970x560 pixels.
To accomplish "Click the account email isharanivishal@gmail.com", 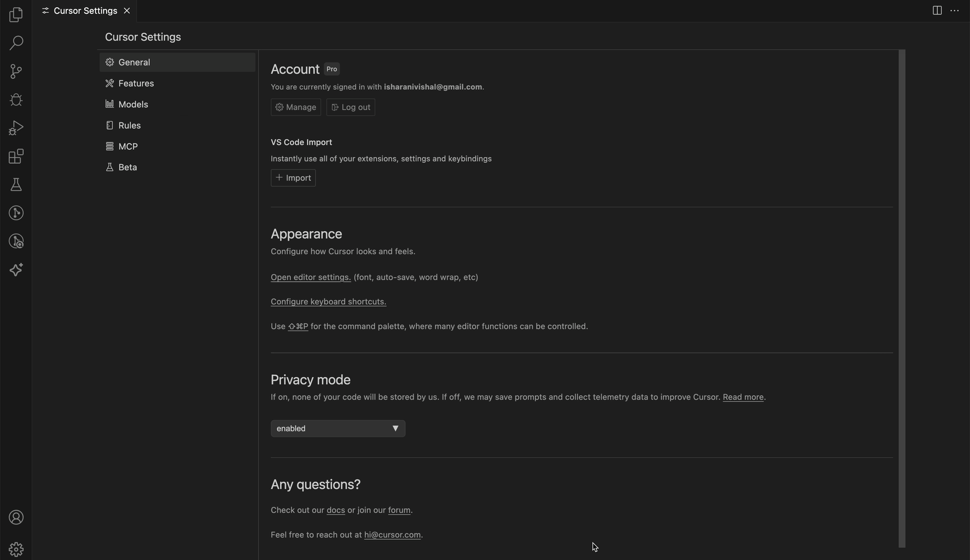I will (x=433, y=87).
